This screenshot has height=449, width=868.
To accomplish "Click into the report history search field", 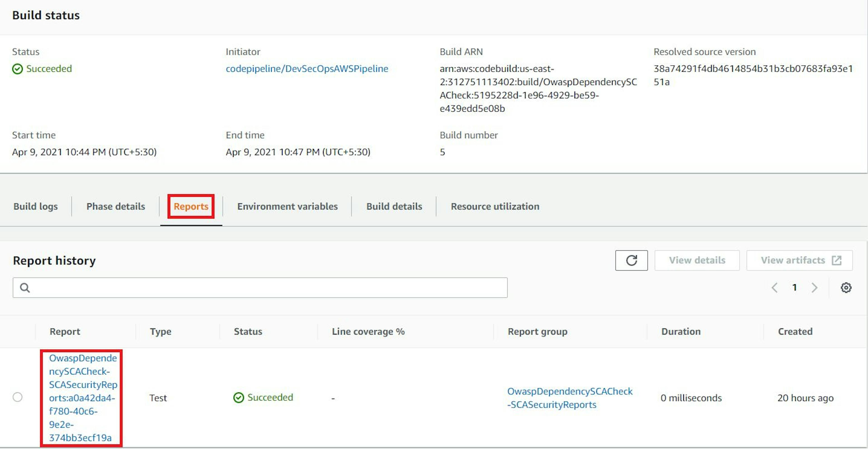I will tap(266, 288).
